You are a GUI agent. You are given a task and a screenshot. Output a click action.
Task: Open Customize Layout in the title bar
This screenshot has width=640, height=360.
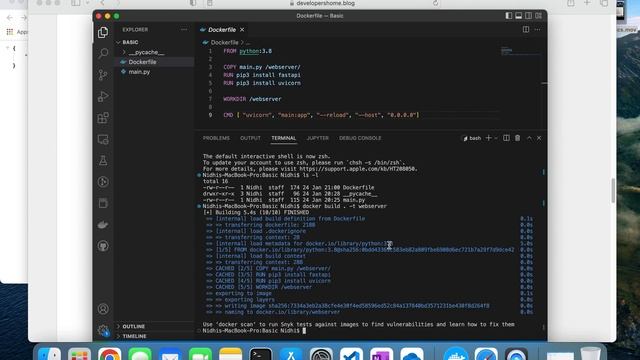coord(539,16)
